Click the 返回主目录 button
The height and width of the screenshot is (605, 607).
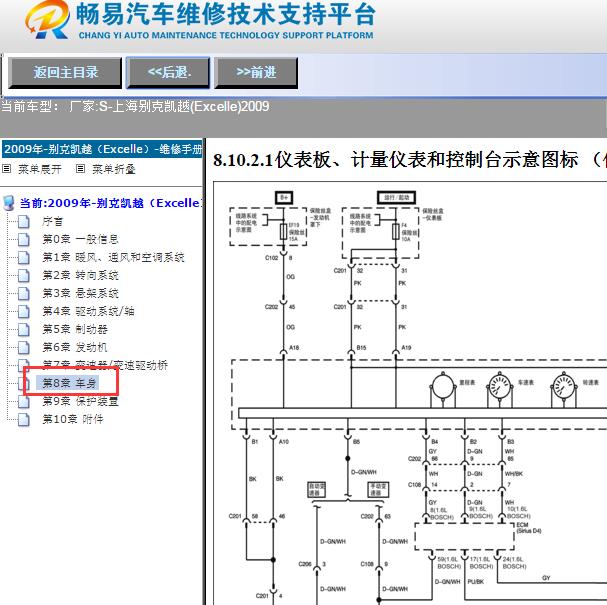[65, 73]
